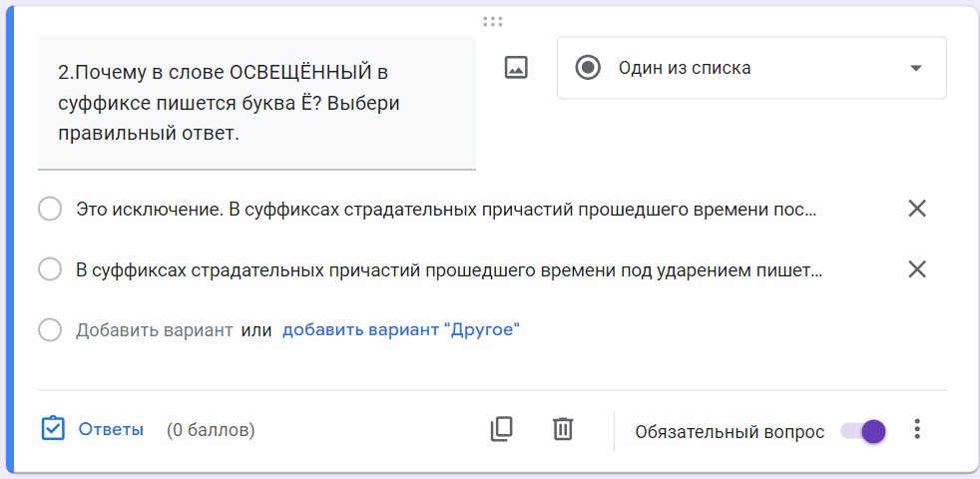
Task: Remove the option starting with 'Это исключение'
Action: [917, 209]
